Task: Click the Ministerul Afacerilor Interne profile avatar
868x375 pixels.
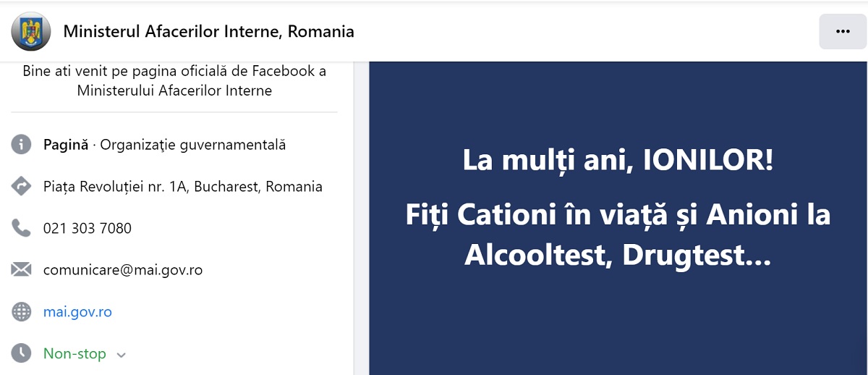Action: [30, 31]
